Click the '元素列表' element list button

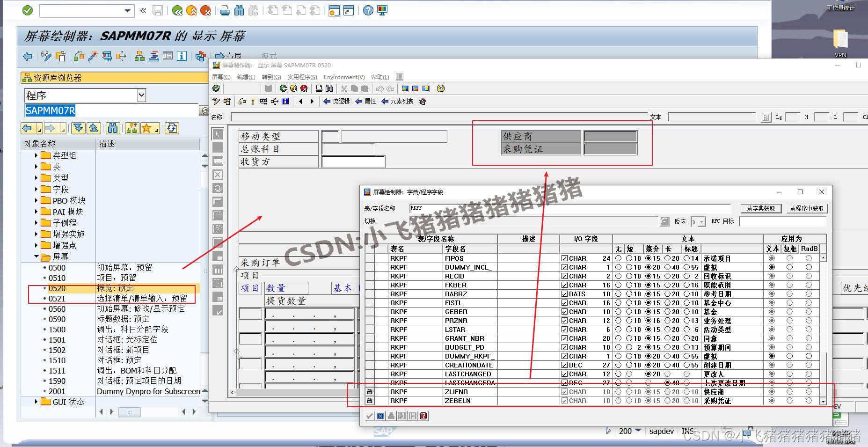[397, 101]
